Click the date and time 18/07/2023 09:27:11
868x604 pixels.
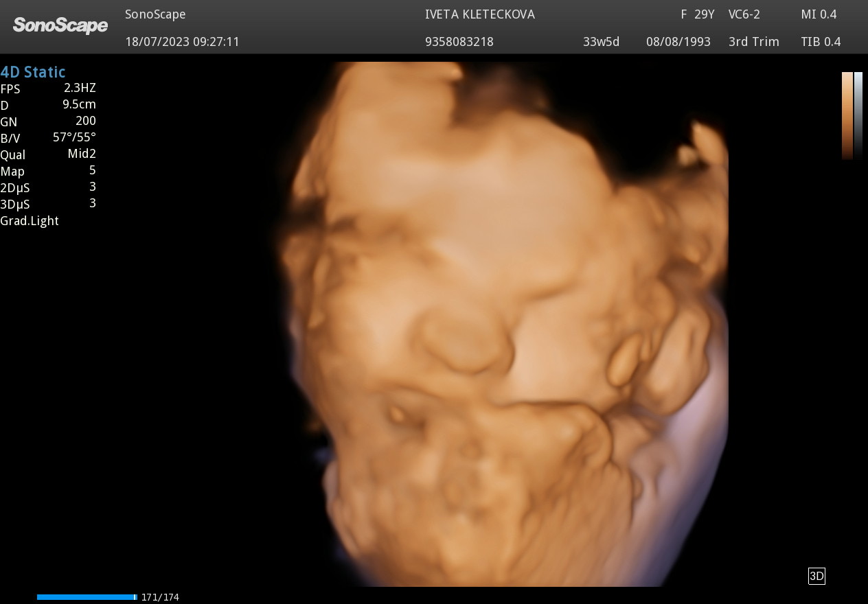(x=182, y=42)
